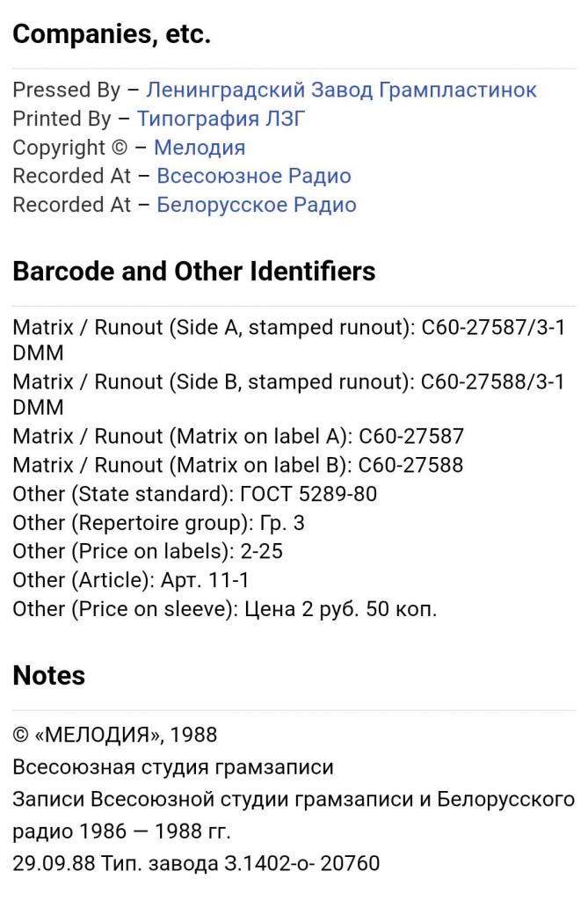Click the Side B stamped runout entry
Screen dimensions: 588x900
pos(288,382)
